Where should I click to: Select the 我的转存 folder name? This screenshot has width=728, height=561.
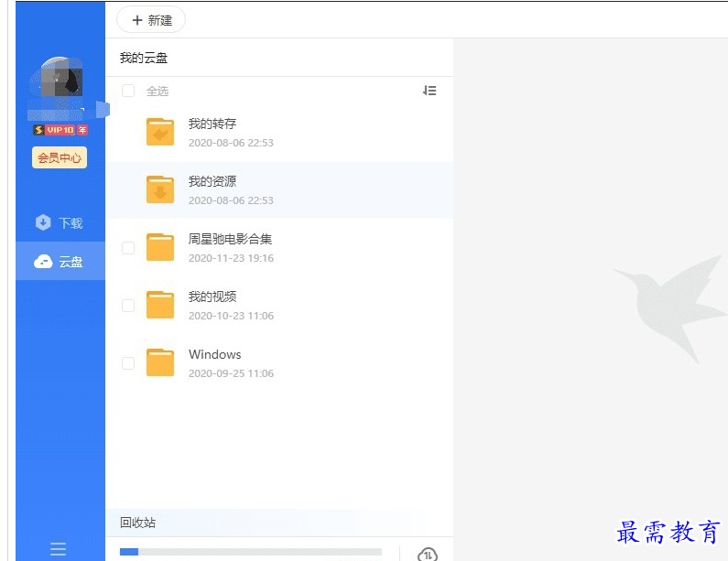pyautogui.click(x=212, y=124)
